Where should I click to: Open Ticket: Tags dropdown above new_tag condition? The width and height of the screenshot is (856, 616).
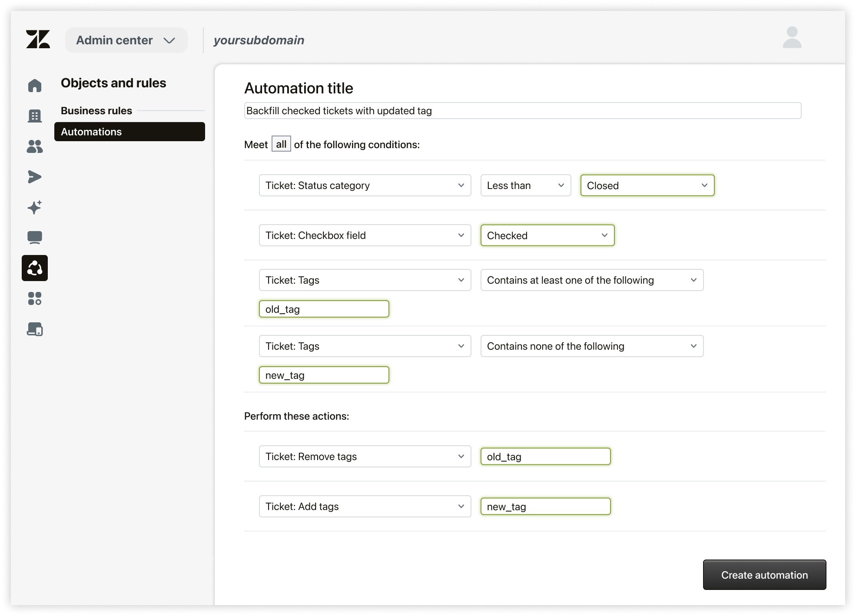click(365, 346)
